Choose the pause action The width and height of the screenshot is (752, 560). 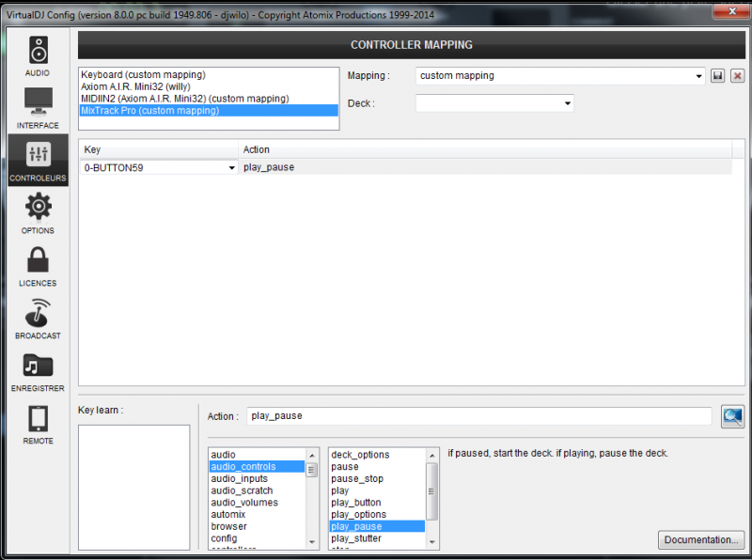coord(377,466)
